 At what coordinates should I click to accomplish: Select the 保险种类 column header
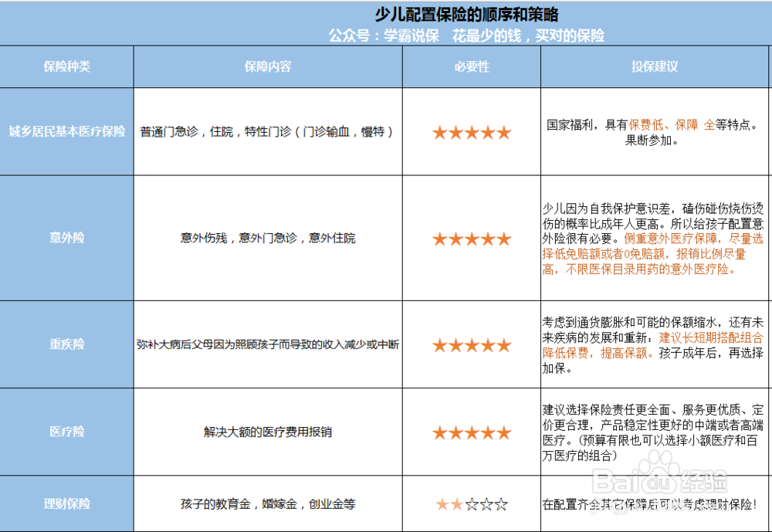coord(67,66)
